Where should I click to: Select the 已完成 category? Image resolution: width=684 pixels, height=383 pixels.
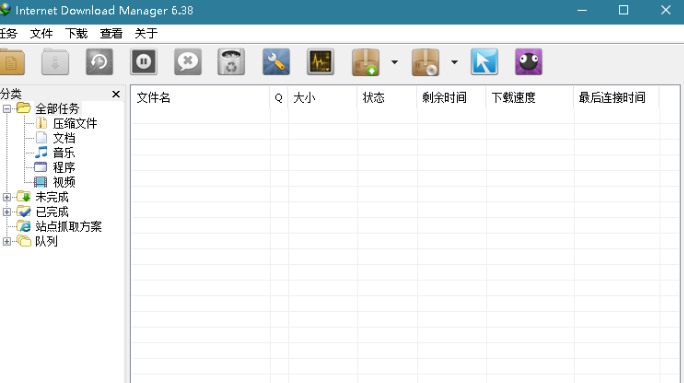52,212
